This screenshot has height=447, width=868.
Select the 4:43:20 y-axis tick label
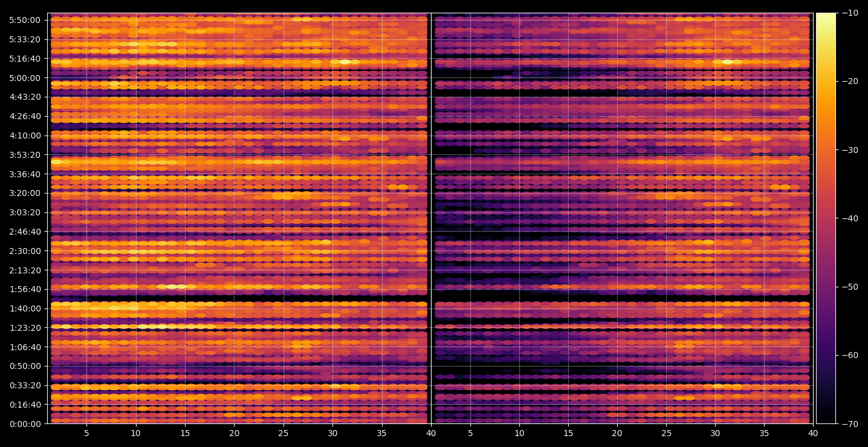(25, 97)
